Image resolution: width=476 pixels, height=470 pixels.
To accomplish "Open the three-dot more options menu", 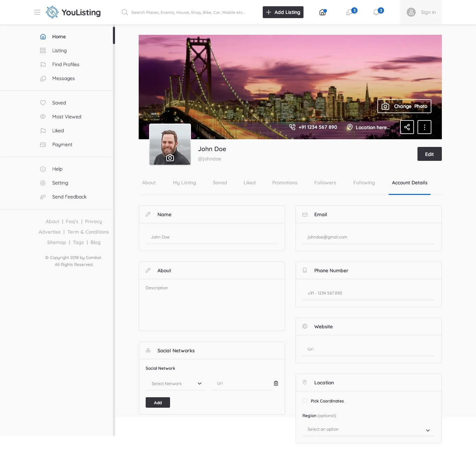I will (424, 127).
